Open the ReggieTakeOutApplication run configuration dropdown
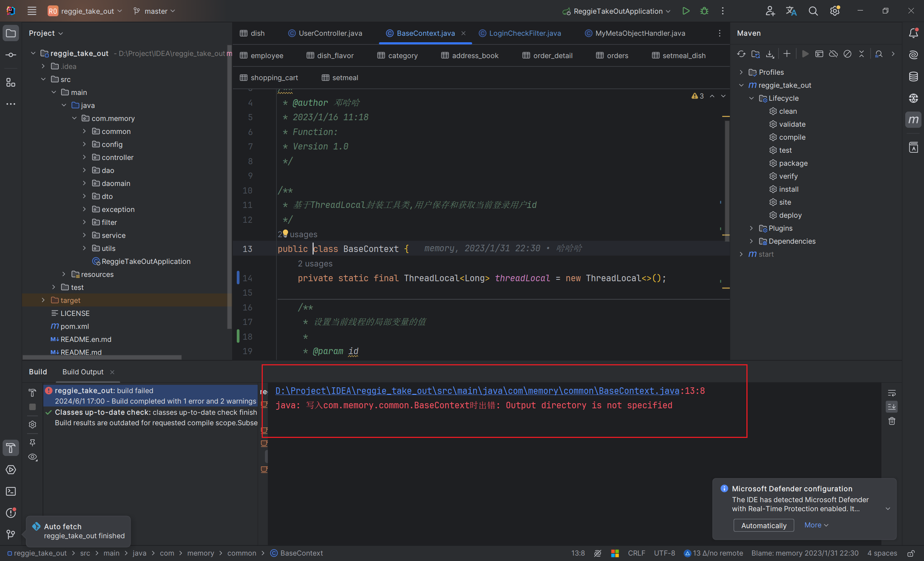Screen dimensions: 924x561 (x=616, y=11)
